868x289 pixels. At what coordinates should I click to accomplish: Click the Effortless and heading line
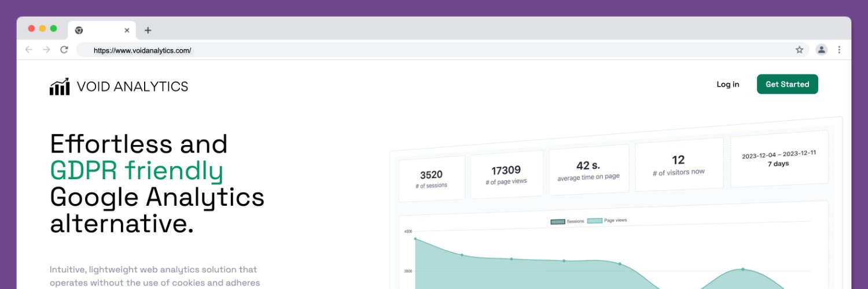139,143
